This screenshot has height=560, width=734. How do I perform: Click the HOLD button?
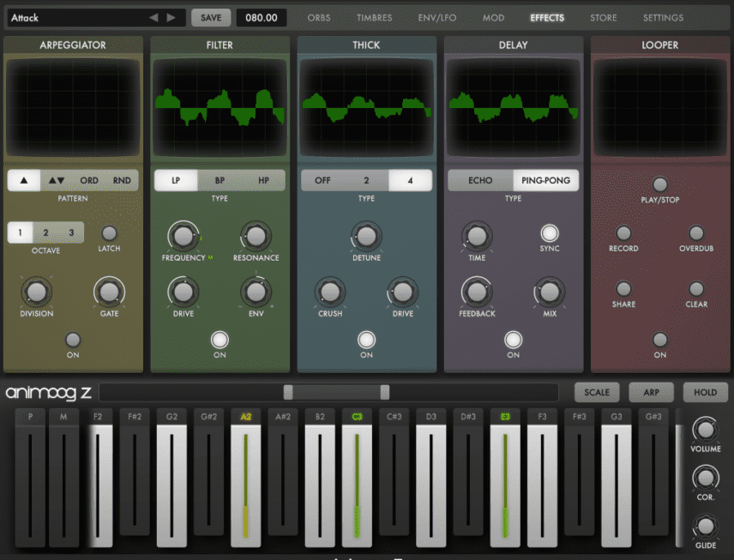[706, 393]
